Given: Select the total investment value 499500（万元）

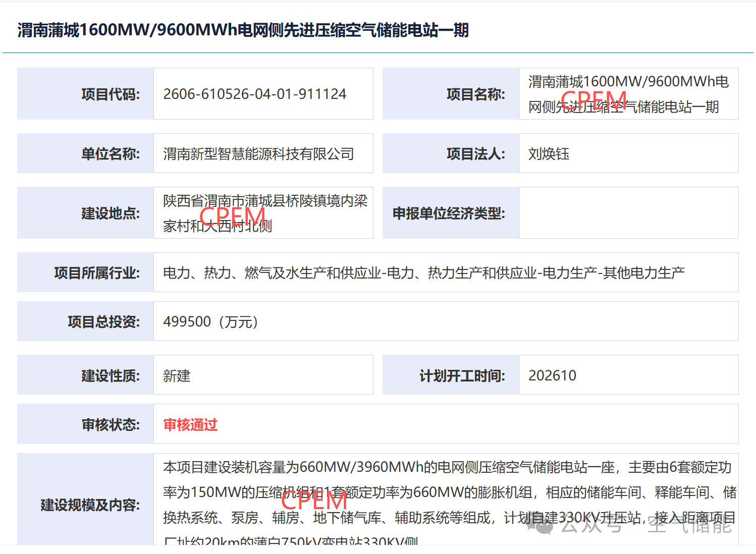Looking at the screenshot, I should point(210,321).
